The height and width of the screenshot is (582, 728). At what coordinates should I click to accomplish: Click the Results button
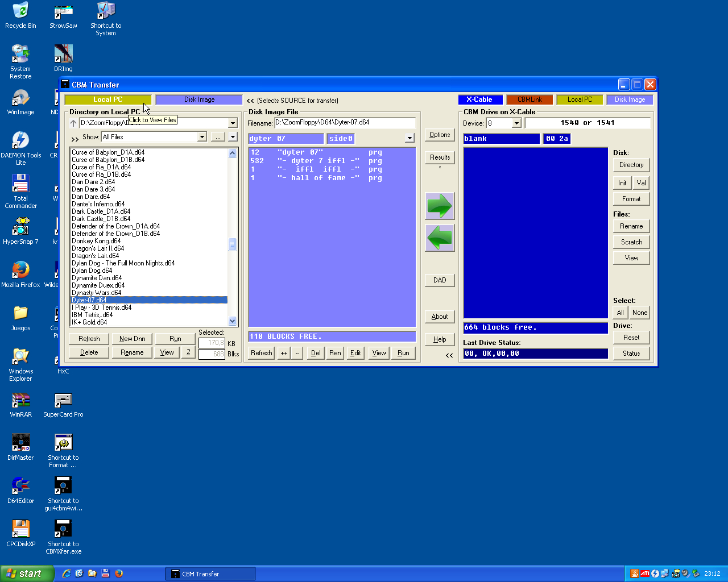tap(440, 157)
